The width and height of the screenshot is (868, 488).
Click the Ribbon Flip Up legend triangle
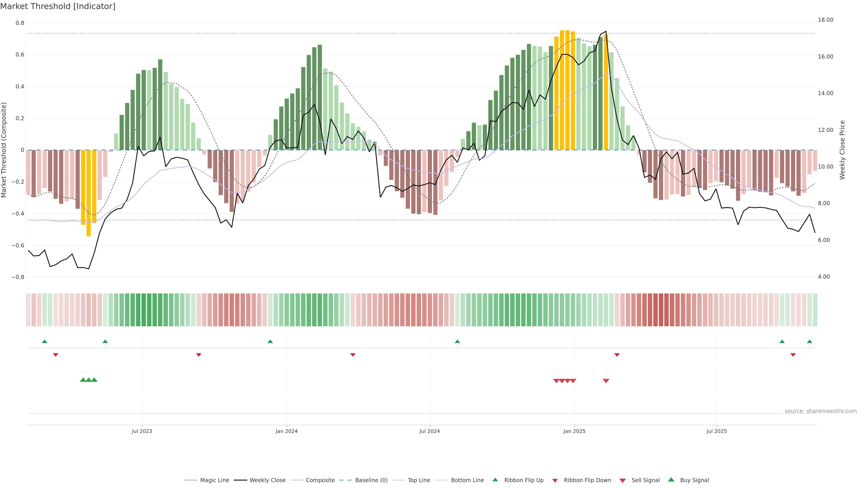495,480
